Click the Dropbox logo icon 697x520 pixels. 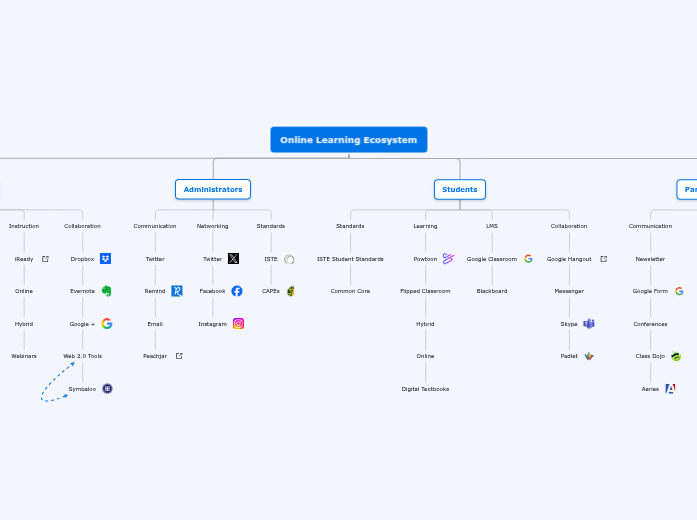point(105,259)
